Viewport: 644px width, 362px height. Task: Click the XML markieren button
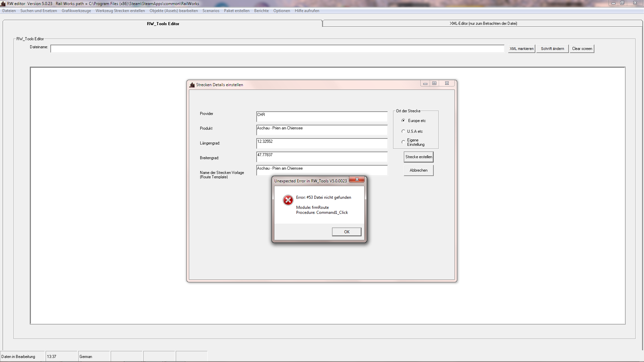coord(521,49)
